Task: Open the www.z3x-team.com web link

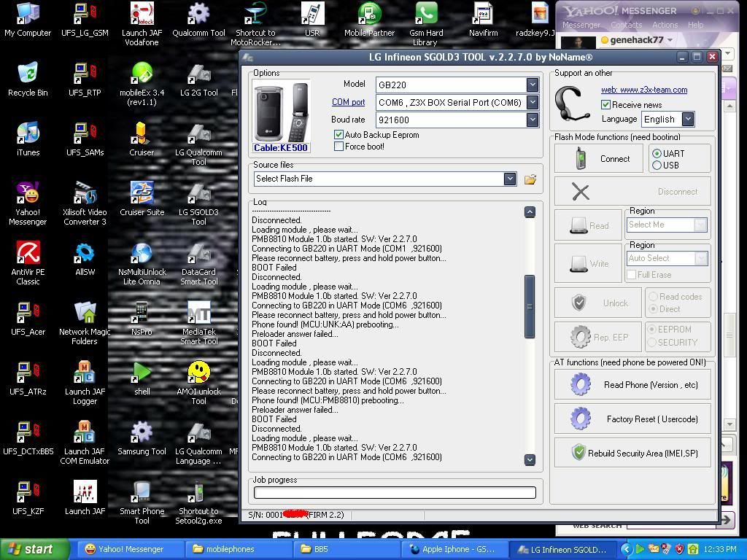Action: click(x=644, y=90)
